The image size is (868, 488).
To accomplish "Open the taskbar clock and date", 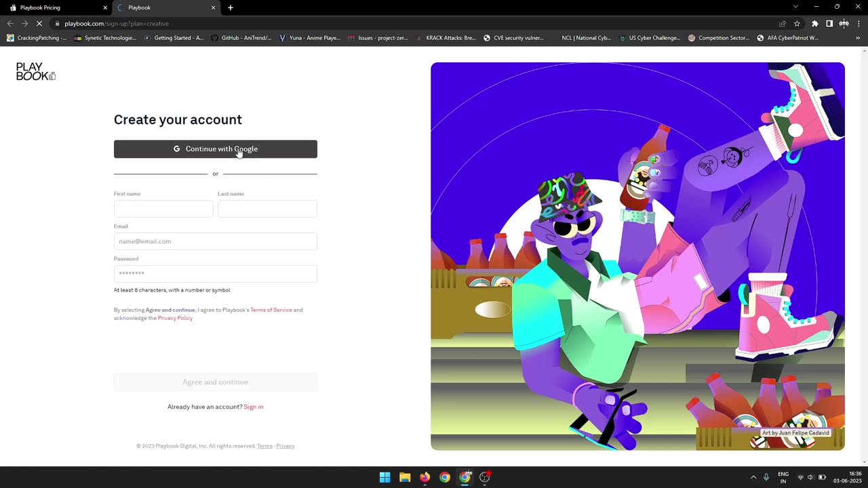I will [848, 477].
